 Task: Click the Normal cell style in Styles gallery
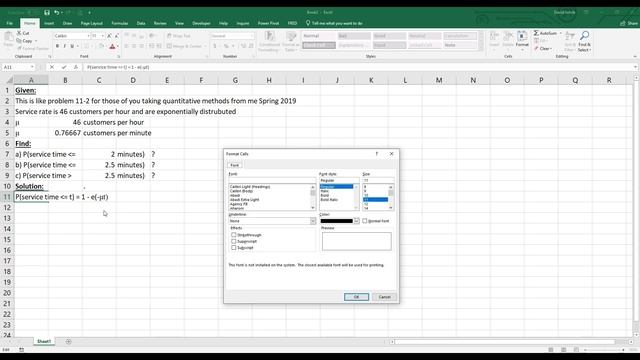pos(318,36)
